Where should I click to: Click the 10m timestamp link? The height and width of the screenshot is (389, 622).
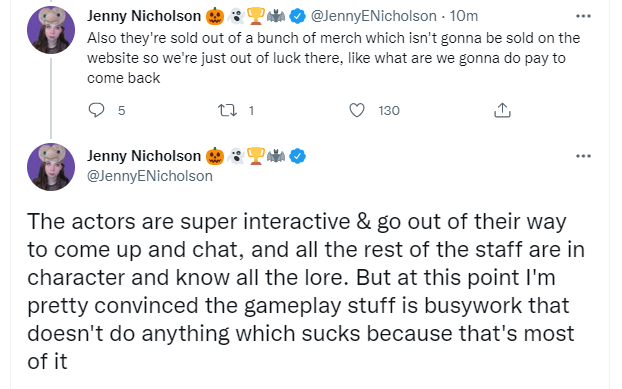(x=463, y=16)
